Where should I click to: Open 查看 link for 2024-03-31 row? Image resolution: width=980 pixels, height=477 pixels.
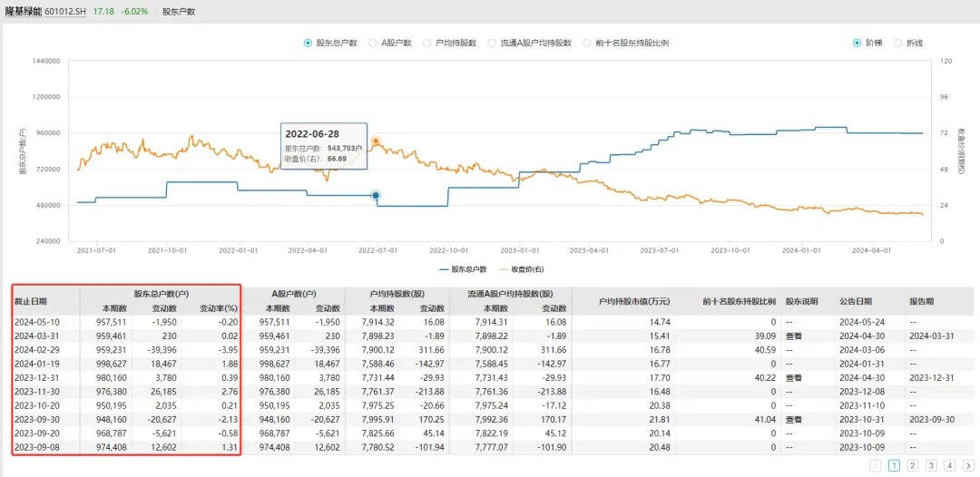point(793,335)
